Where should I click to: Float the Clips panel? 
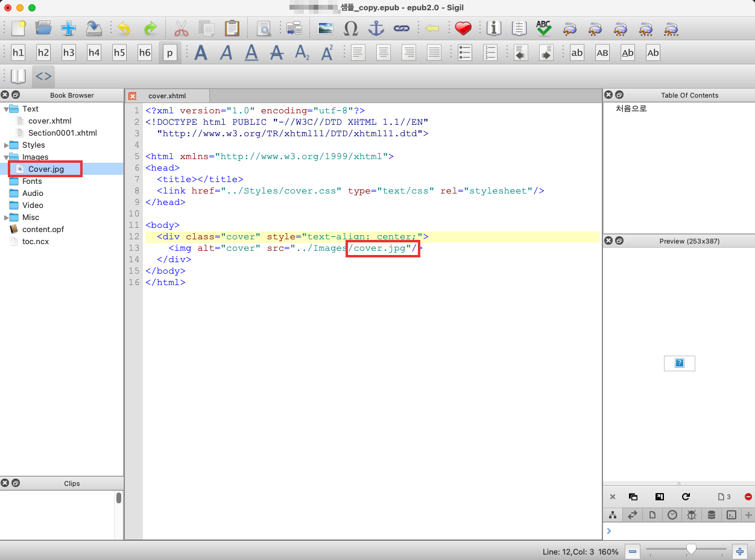16,483
